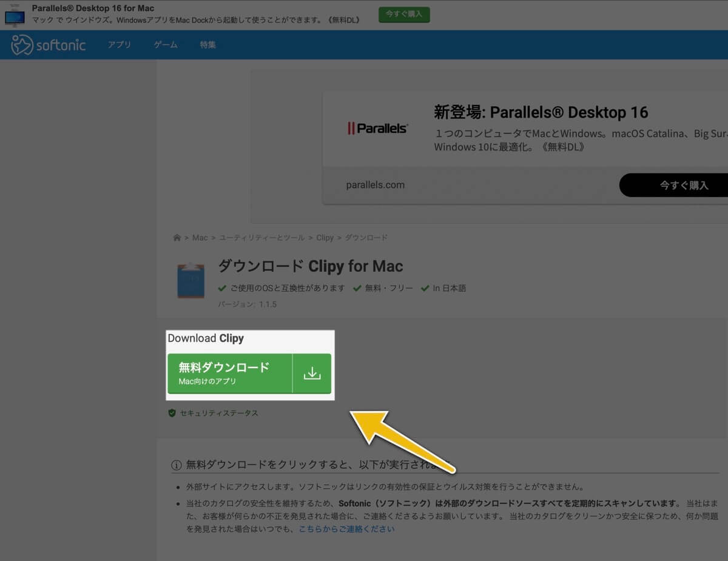Click the green 今すぐ購入 button in top banner
Image resolution: width=728 pixels, height=561 pixels.
(x=404, y=14)
